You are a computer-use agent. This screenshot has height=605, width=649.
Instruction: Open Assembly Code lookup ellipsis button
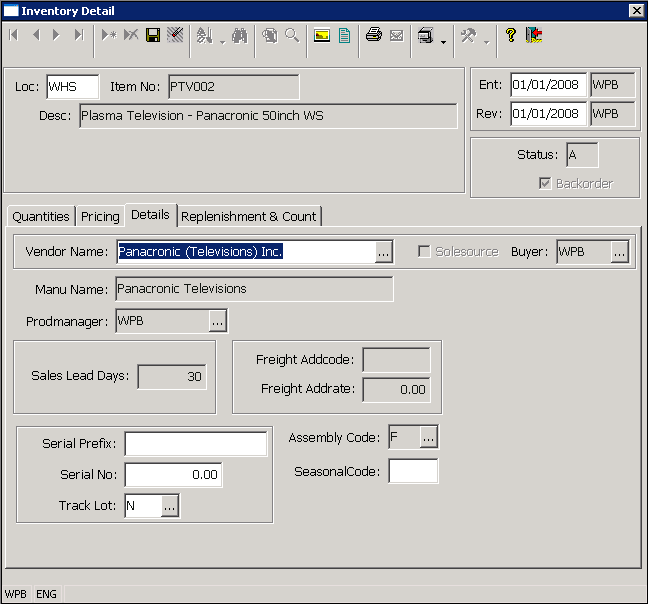[428, 437]
